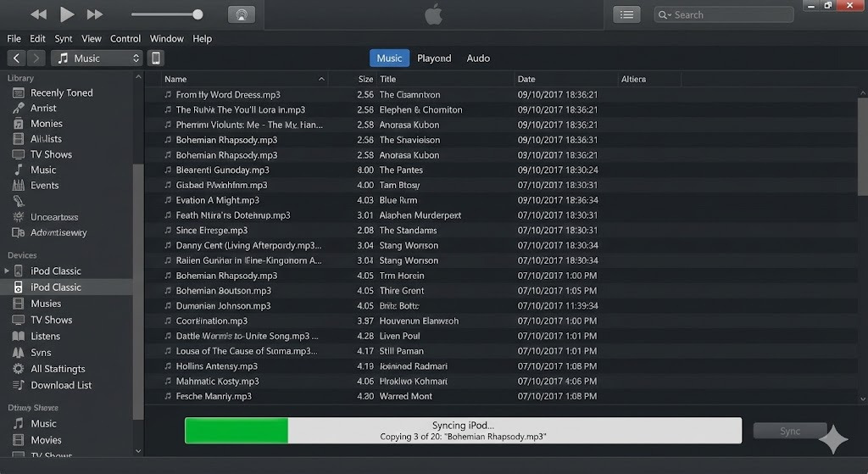Switch to the Audo tab

[478, 59]
